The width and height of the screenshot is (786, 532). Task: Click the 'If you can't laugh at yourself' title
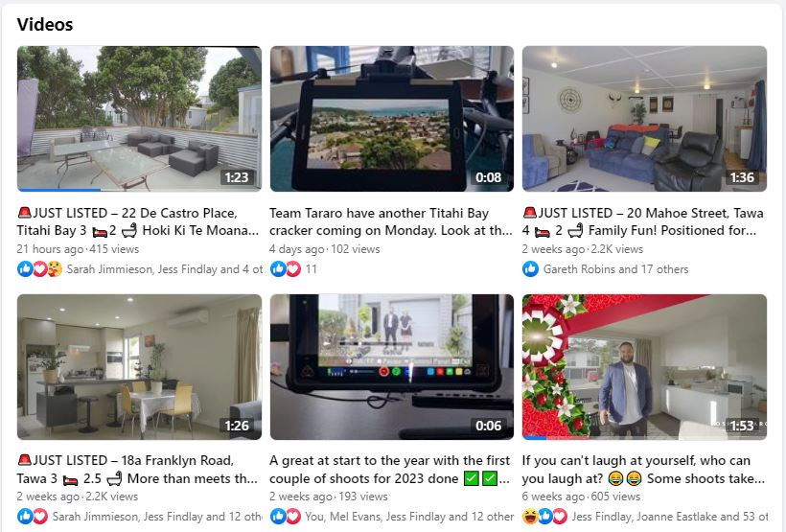pyautogui.click(x=643, y=470)
